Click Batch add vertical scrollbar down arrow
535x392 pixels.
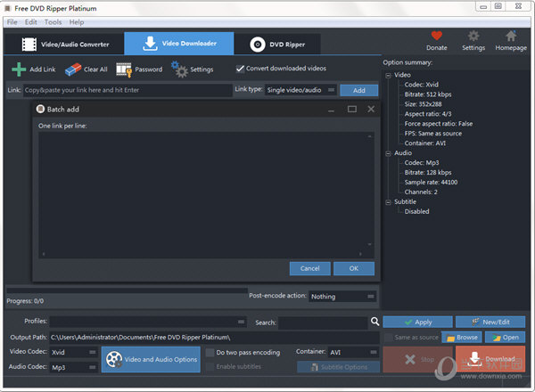370,244
